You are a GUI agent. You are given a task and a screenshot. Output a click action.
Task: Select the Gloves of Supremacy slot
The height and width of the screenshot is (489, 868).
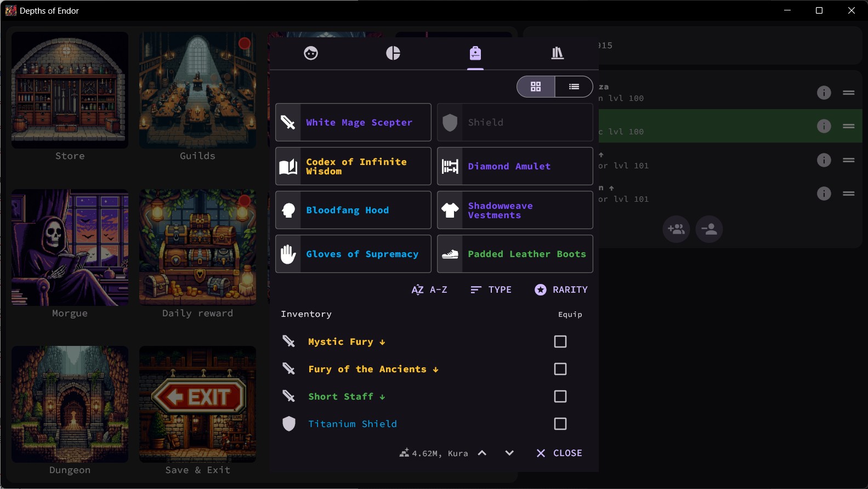tap(353, 254)
